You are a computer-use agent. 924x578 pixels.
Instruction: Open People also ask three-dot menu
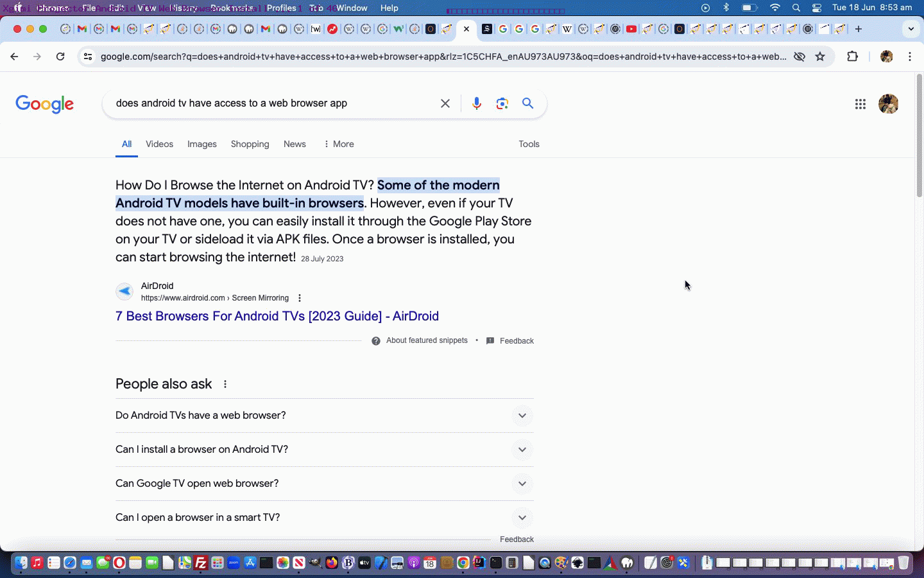point(225,384)
